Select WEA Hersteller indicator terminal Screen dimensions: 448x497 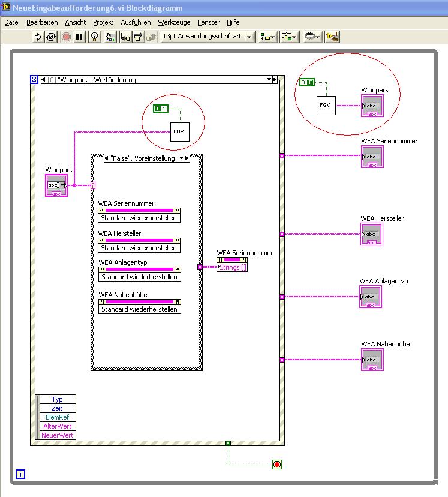tap(372, 234)
